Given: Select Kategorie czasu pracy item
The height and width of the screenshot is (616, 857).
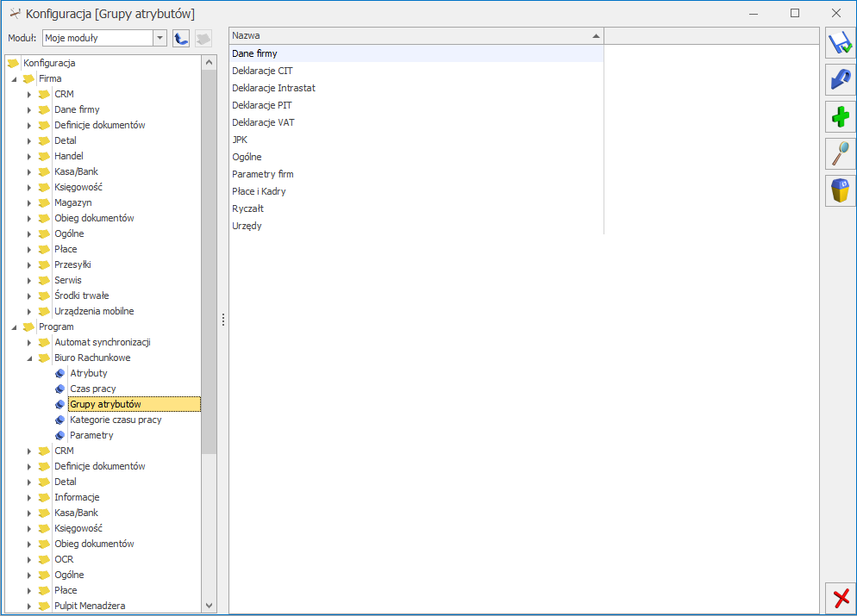Looking at the screenshot, I should tap(116, 420).
